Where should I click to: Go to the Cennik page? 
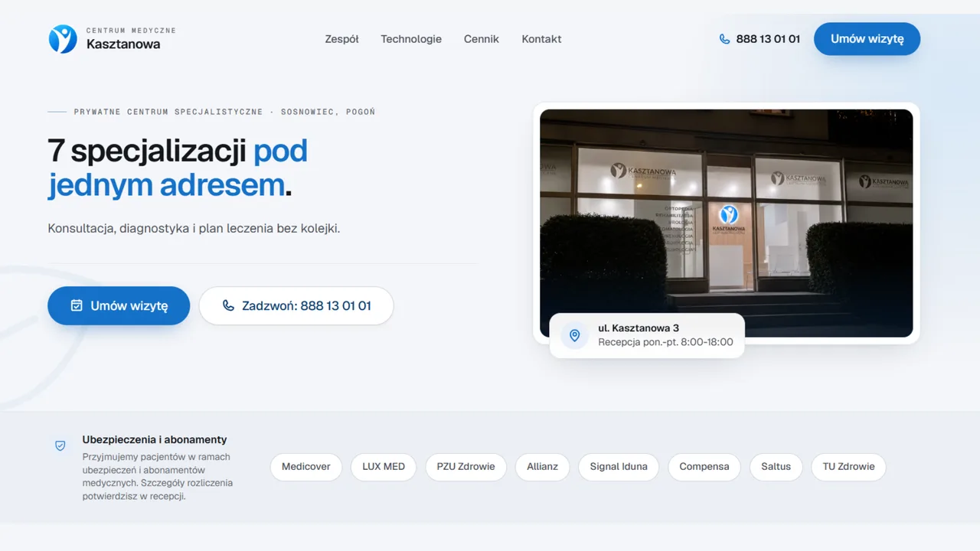click(482, 39)
